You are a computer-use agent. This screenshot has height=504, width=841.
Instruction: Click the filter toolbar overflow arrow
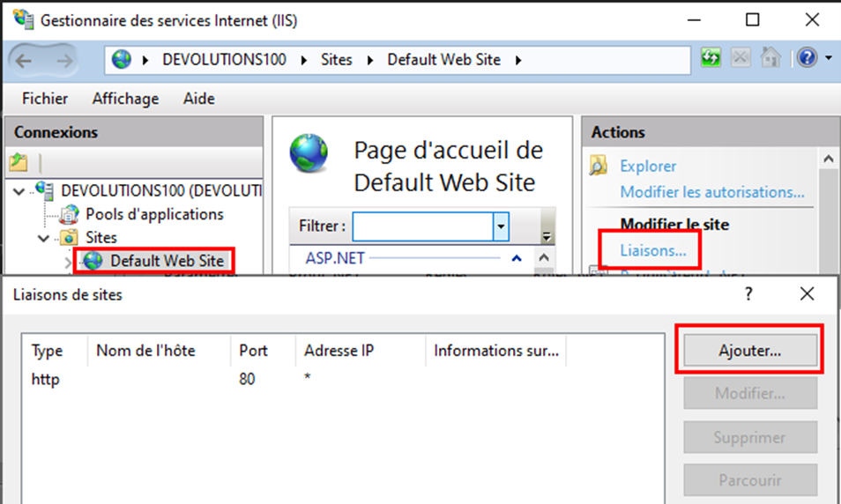(547, 236)
